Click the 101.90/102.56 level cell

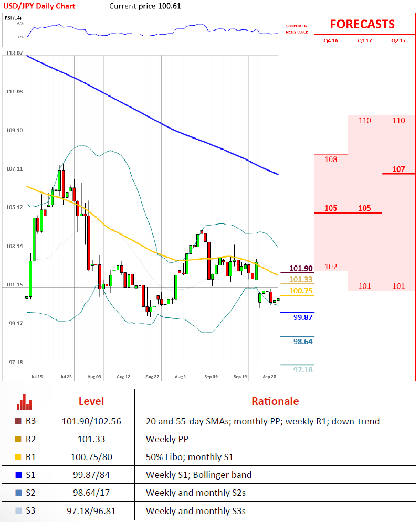(x=91, y=421)
